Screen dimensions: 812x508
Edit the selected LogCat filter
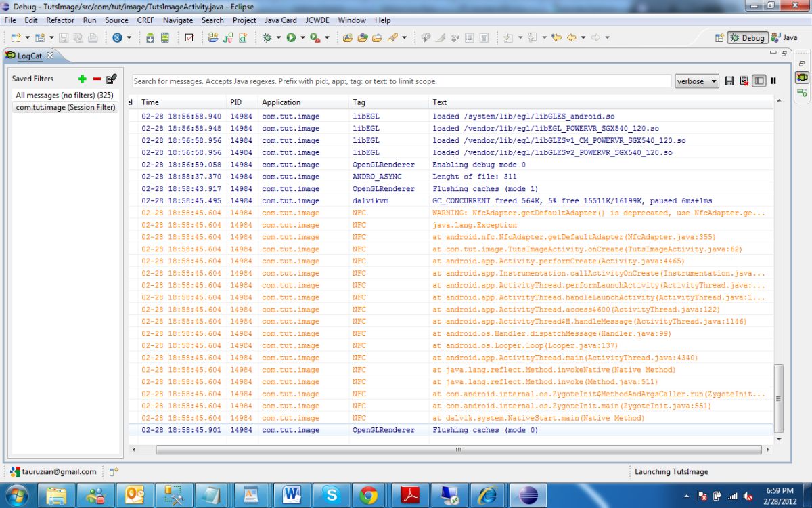(112, 79)
